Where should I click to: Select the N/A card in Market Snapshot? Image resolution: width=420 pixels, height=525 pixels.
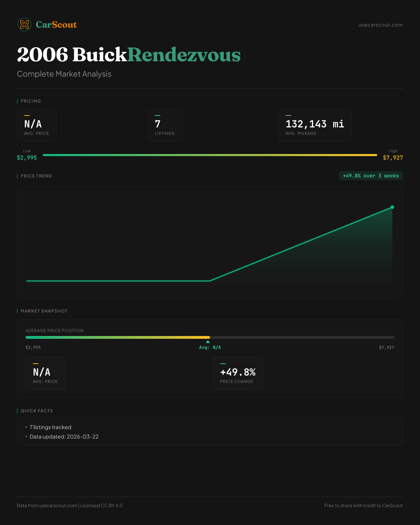pos(45,373)
